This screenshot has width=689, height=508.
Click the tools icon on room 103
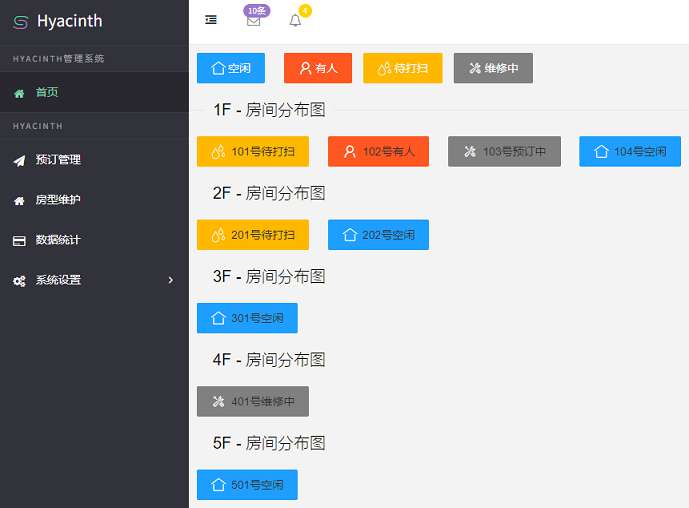click(x=470, y=152)
